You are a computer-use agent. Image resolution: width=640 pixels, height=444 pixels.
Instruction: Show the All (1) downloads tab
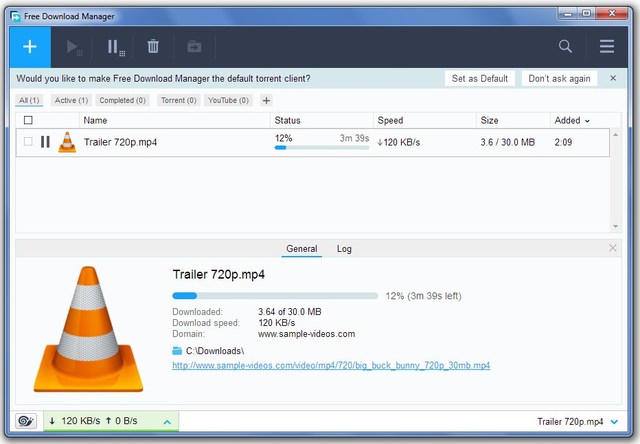[29, 100]
